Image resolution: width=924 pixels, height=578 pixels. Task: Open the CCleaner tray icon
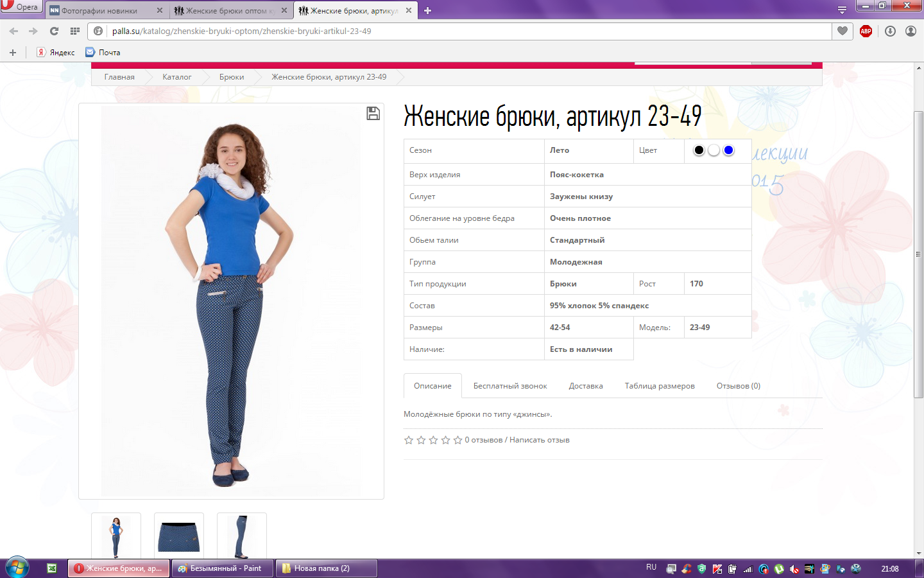[x=687, y=569]
